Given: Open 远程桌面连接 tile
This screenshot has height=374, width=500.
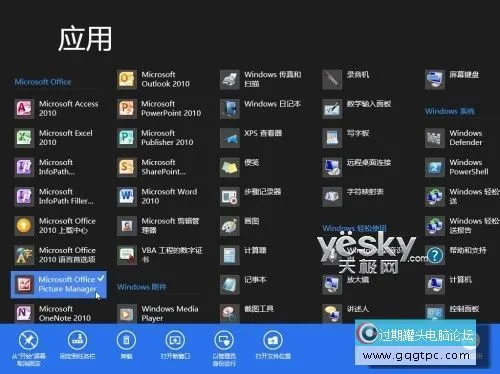Looking at the screenshot, I should point(357,167).
